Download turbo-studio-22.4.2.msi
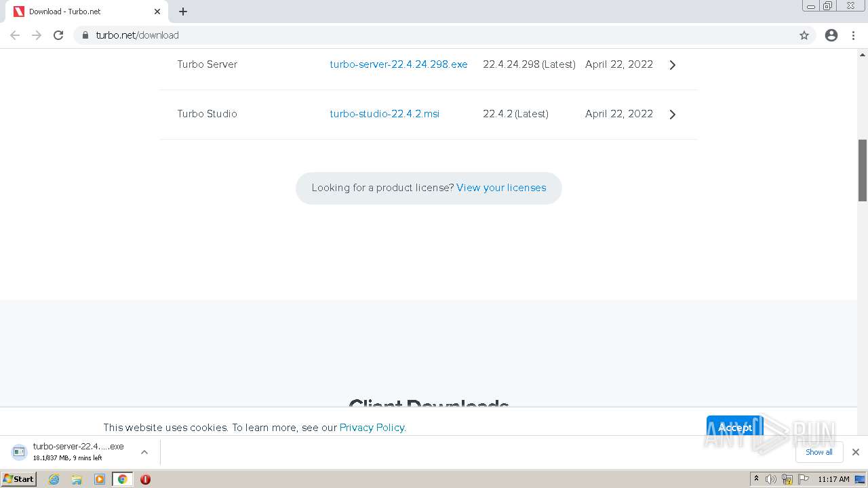The width and height of the screenshot is (868, 488). coord(384,114)
